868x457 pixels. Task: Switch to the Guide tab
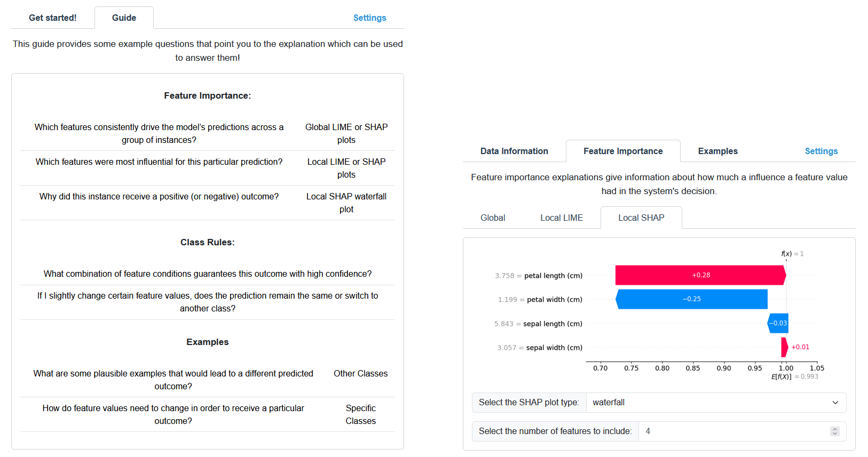[124, 18]
